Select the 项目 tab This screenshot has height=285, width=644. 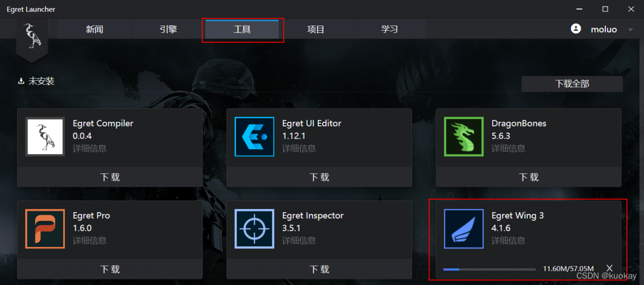pyautogui.click(x=315, y=29)
